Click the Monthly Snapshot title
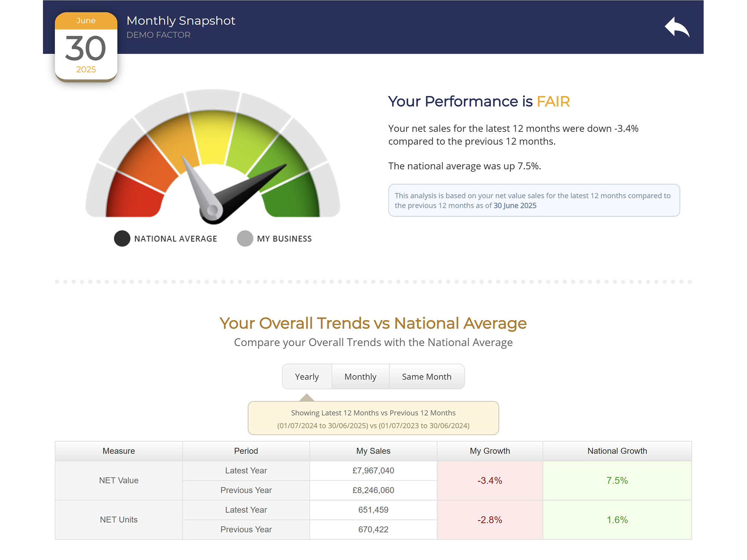 [x=181, y=21]
